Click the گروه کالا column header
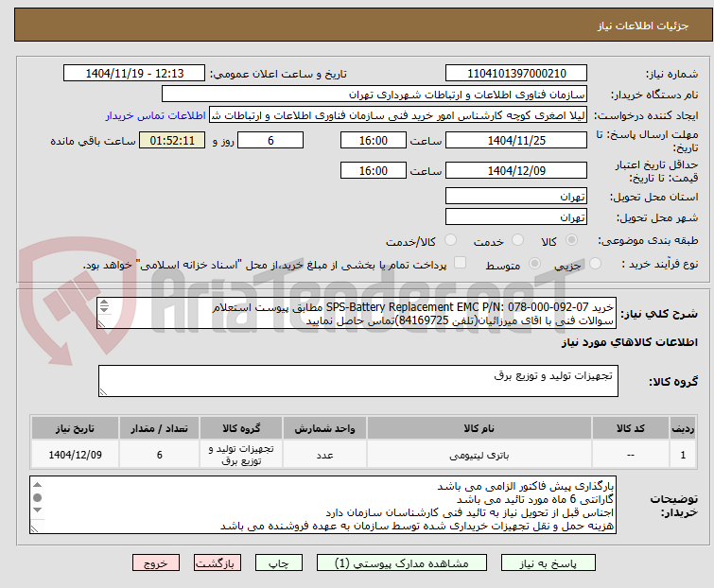The image size is (714, 588). click(x=241, y=428)
